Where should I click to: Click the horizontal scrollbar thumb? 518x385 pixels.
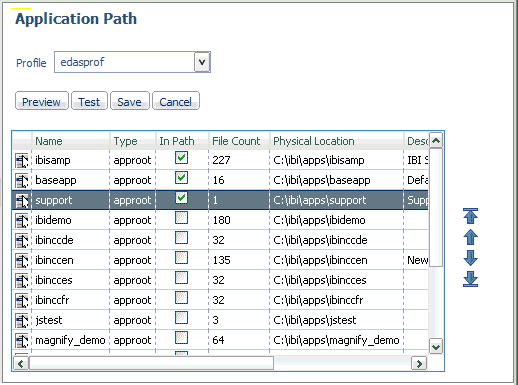151,363
